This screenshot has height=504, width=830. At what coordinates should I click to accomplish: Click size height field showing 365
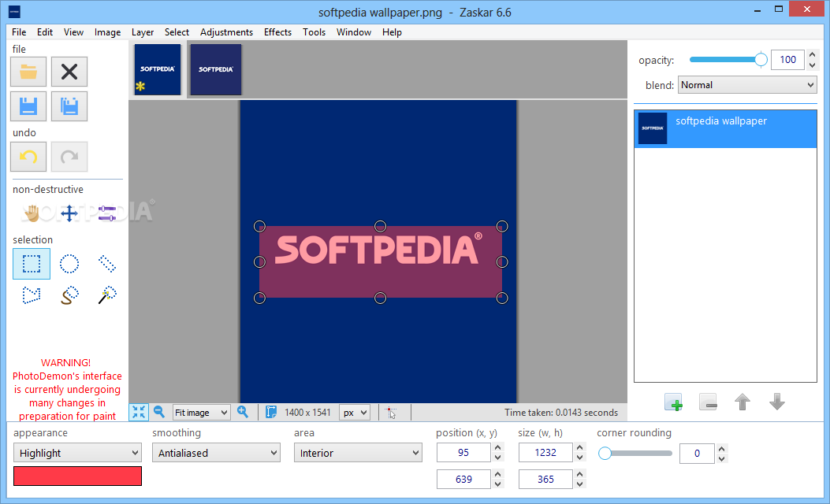pos(545,479)
